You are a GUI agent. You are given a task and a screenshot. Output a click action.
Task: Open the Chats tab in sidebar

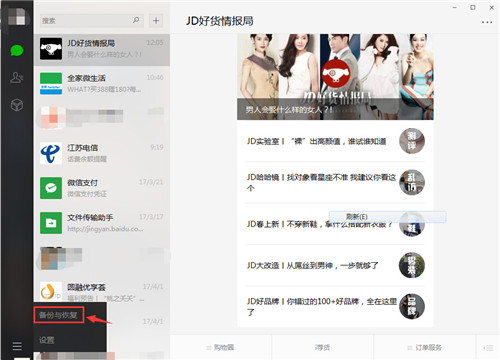click(x=17, y=51)
